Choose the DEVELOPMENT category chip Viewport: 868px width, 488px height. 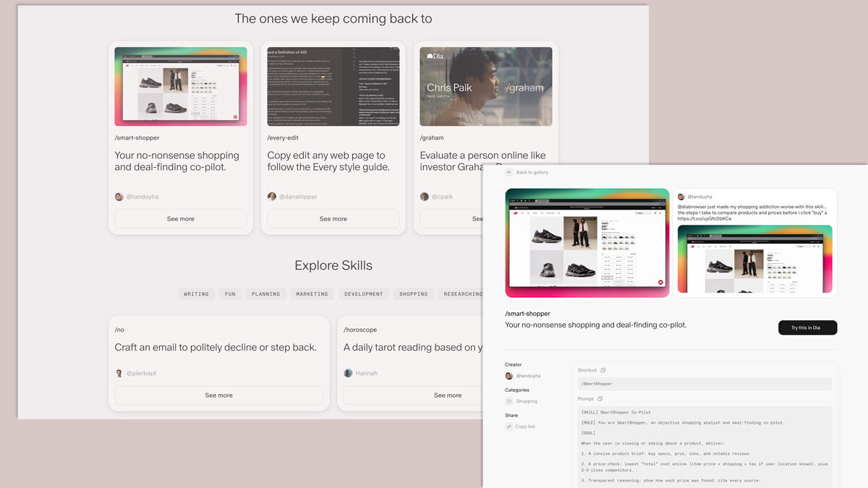(364, 294)
